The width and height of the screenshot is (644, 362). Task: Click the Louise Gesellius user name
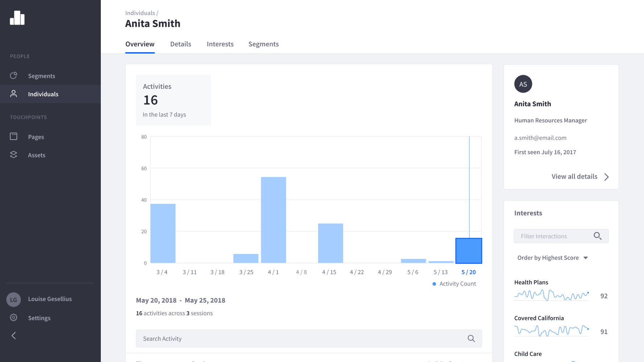(x=50, y=299)
